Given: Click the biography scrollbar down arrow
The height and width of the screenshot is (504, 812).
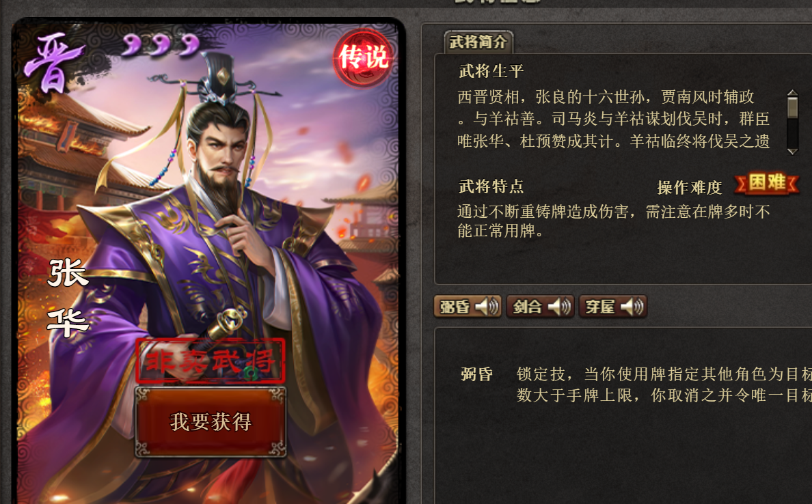Looking at the screenshot, I should coord(792,151).
